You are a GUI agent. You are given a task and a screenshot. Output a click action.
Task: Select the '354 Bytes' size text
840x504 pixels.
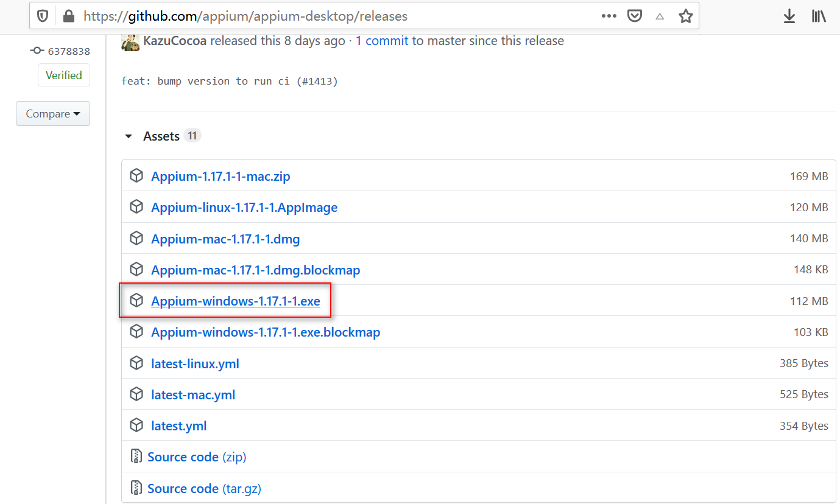[x=804, y=425]
